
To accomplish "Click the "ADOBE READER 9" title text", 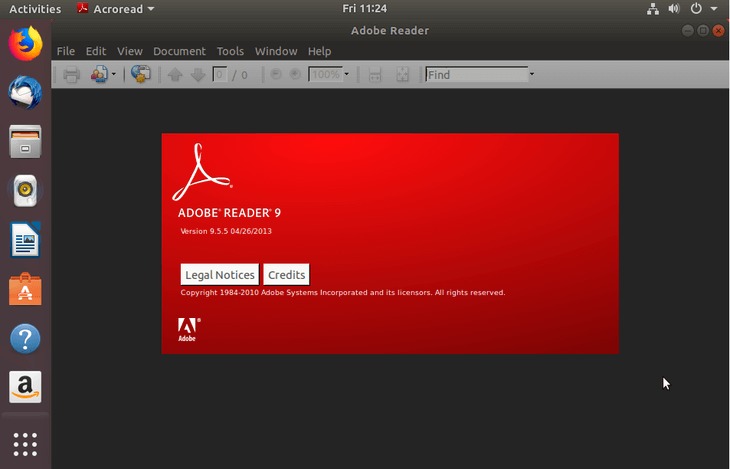I will [x=229, y=213].
